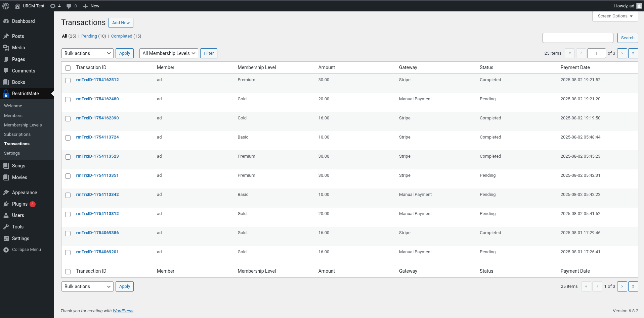Click the Movies icon in sidebar
644x318 pixels.
click(x=6, y=177)
